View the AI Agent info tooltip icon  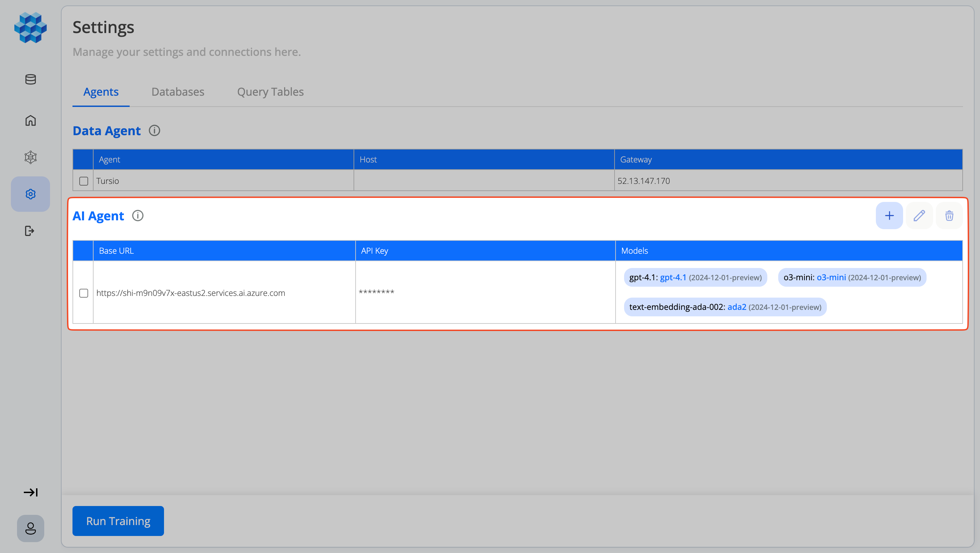click(138, 216)
